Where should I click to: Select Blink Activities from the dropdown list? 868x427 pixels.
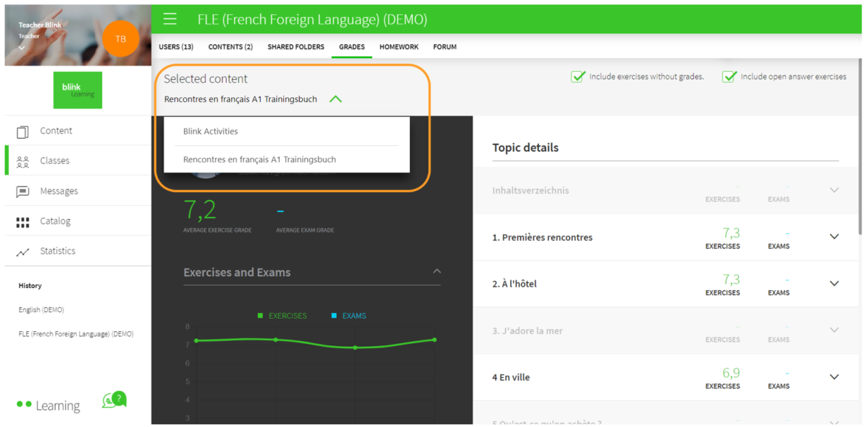click(x=211, y=131)
